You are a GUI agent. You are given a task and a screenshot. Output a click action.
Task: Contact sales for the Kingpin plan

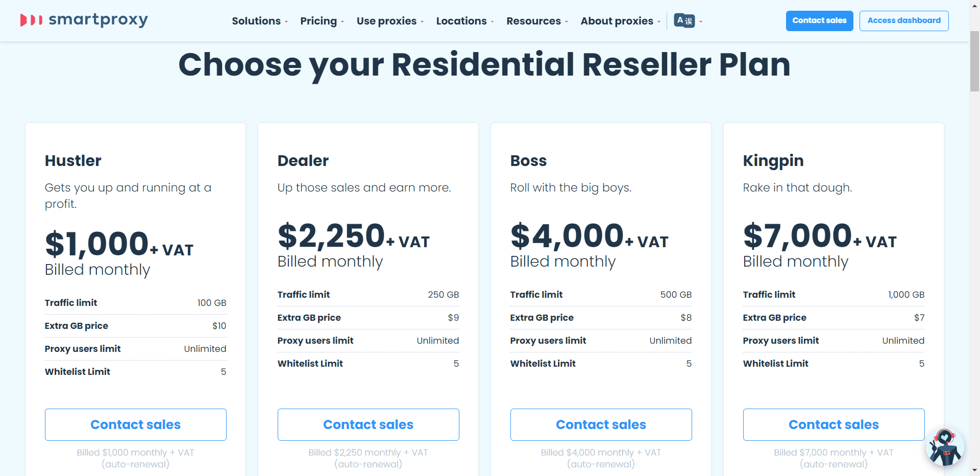point(834,424)
